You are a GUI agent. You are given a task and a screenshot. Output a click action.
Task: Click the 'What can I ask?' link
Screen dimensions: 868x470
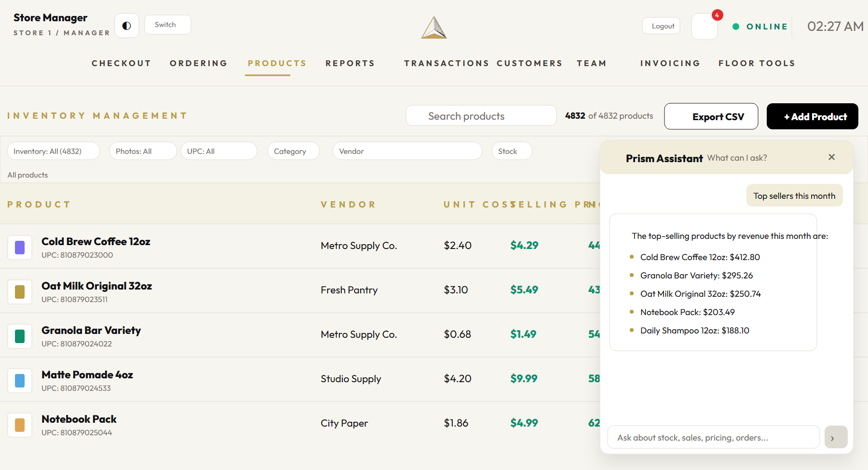point(737,158)
